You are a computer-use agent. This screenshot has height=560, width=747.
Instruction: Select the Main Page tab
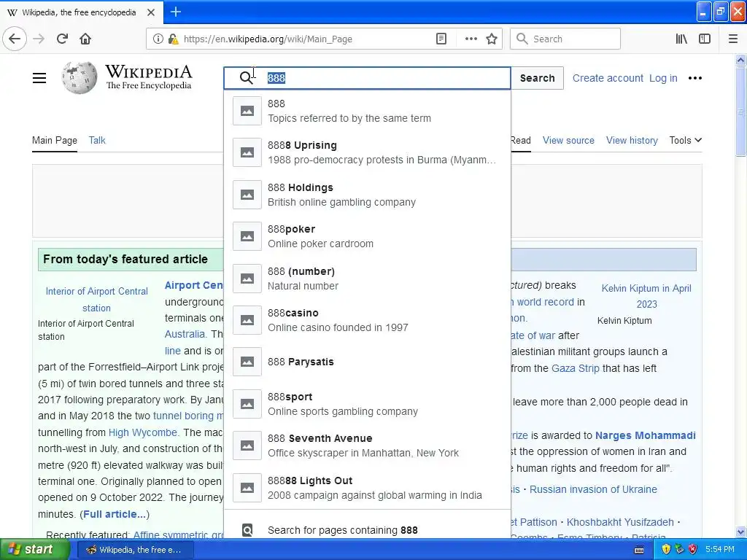tap(54, 140)
